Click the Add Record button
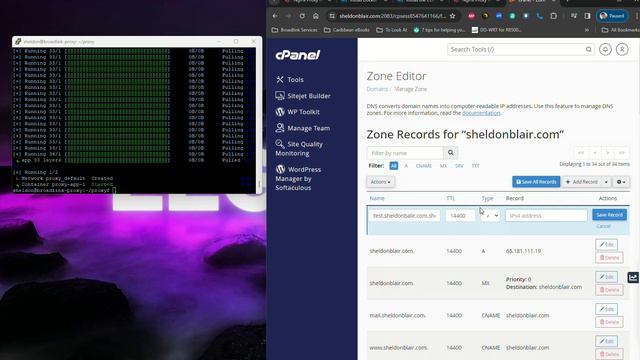Screen dimensions: 640x360 [581, 182]
